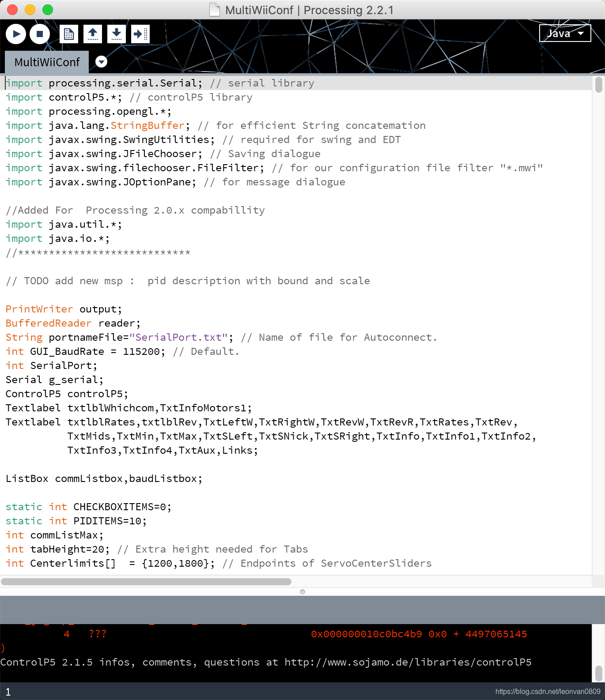The width and height of the screenshot is (605, 700).
Task: Click the row of asterisks comment line
Action: [x=98, y=253]
